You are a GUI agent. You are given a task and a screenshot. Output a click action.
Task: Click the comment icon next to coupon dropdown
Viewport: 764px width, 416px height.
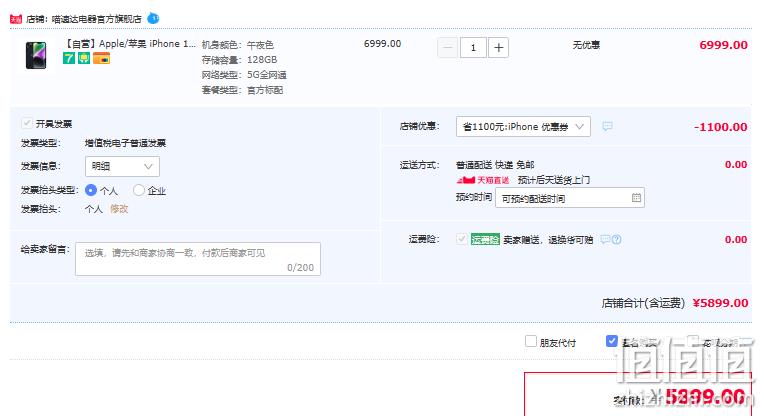(607, 127)
